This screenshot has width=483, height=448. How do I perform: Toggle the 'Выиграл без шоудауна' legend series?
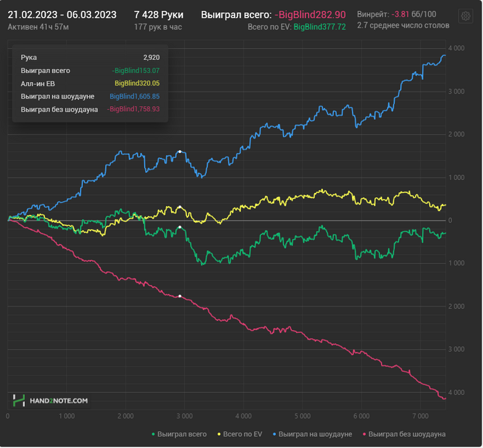404,434
